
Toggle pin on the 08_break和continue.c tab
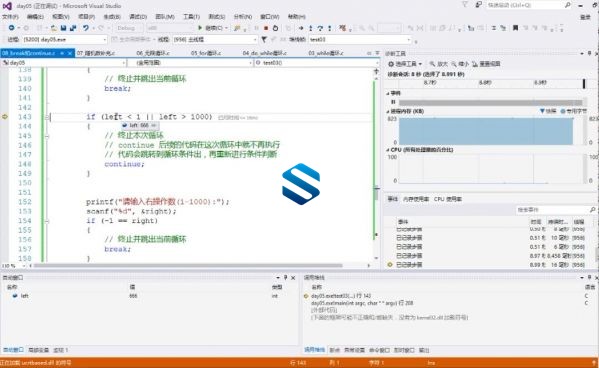[x=62, y=53]
